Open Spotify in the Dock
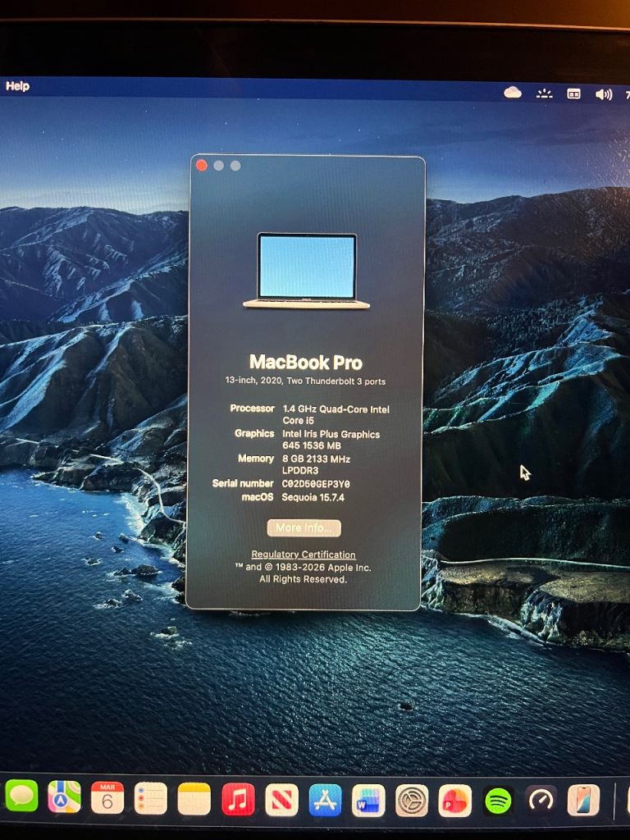The image size is (630, 840). 498,801
